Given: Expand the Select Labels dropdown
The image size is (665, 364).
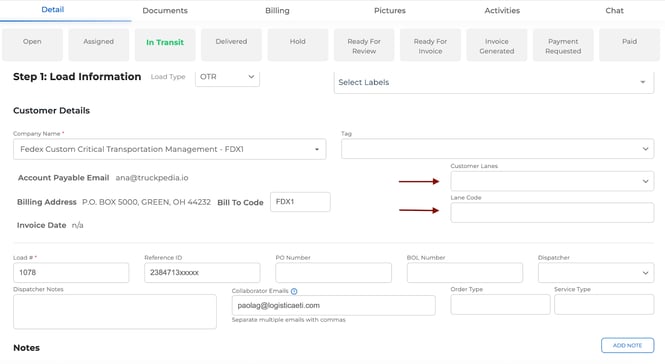Looking at the screenshot, I should click(494, 82).
